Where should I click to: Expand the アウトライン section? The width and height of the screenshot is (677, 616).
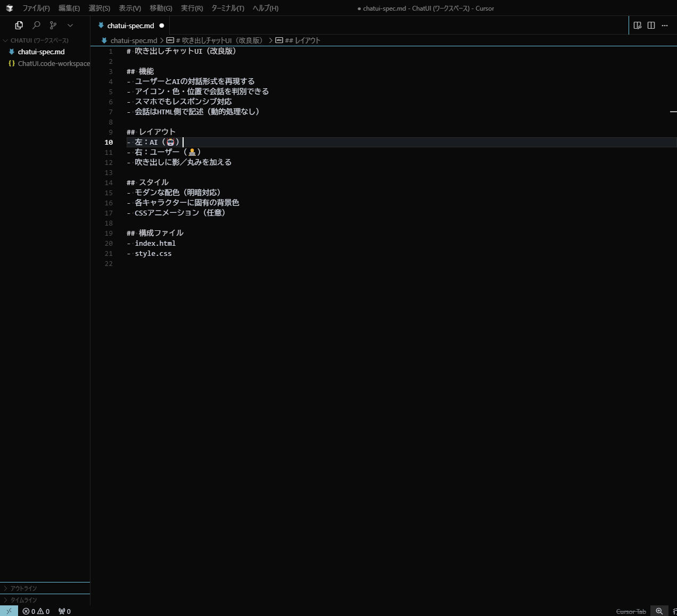(23, 588)
